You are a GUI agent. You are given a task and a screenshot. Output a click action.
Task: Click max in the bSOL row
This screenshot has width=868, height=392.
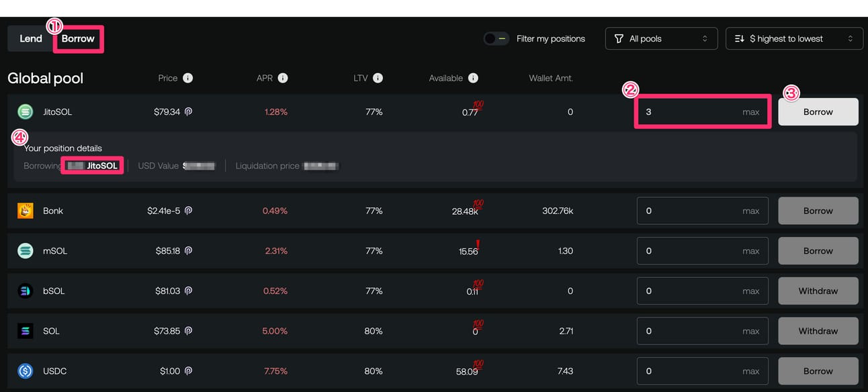tap(751, 291)
